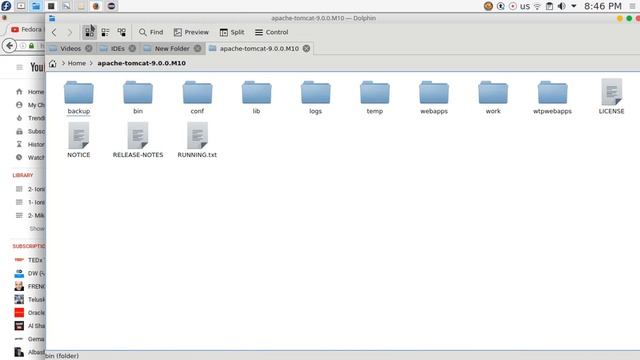Screen dimensions: 640x360
Task: Switch to Compact view mode
Action: click(105, 32)
